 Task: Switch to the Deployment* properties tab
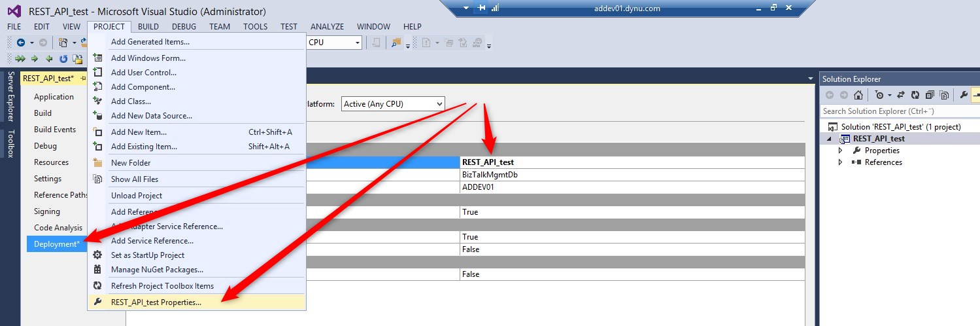tap(57, 244)
